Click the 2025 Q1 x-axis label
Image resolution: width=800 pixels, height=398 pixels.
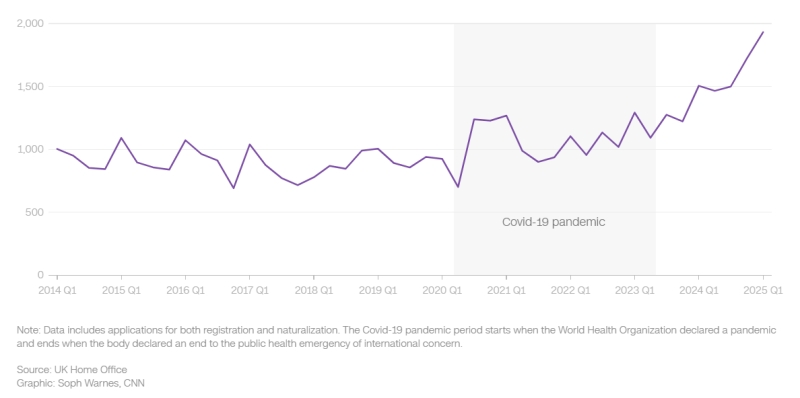coord(763,290)
